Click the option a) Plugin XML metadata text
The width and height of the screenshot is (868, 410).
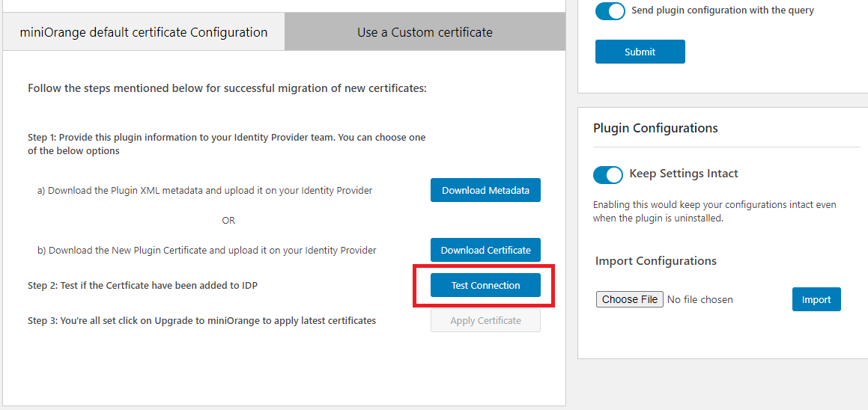204,191
